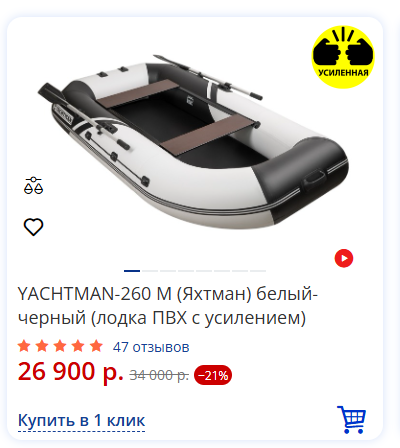Switch to the second photo carousel indicator
Screen dimensions: 400x448
[x=150, y=271]
